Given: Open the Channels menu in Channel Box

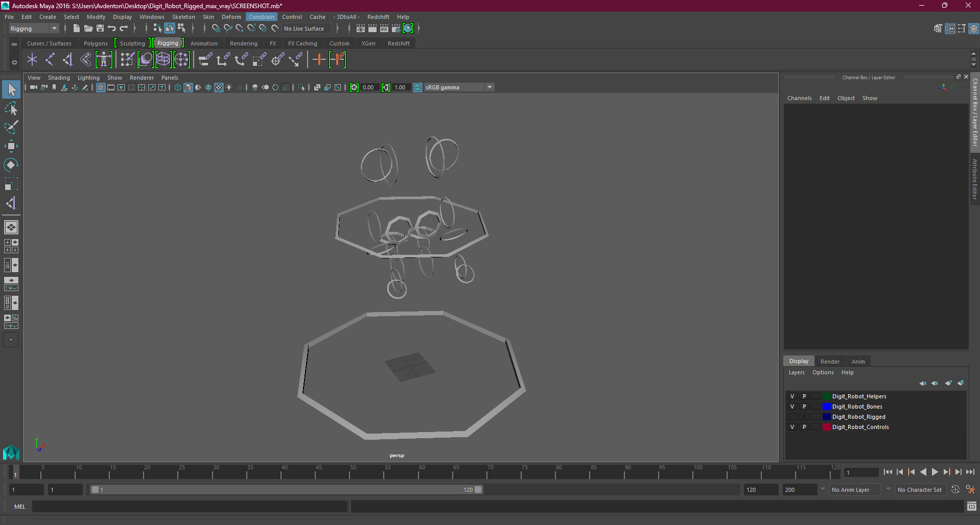Looking at the screenshot, I should [x=799, y=98].
